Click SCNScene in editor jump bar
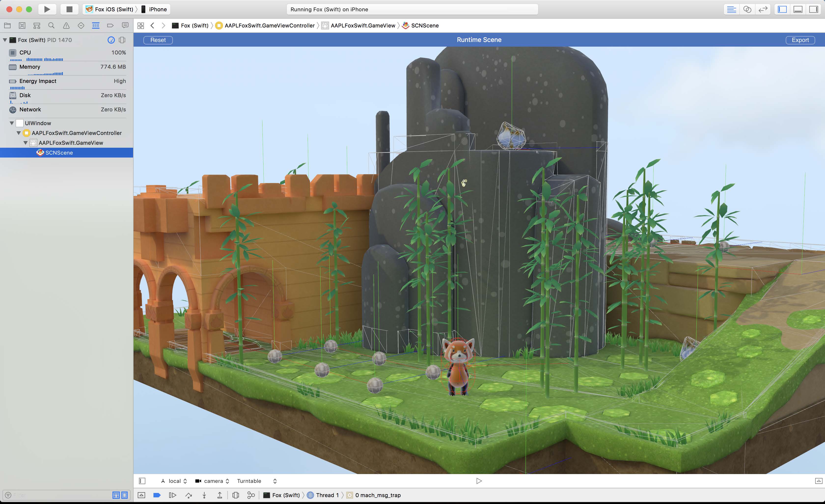 421,26
